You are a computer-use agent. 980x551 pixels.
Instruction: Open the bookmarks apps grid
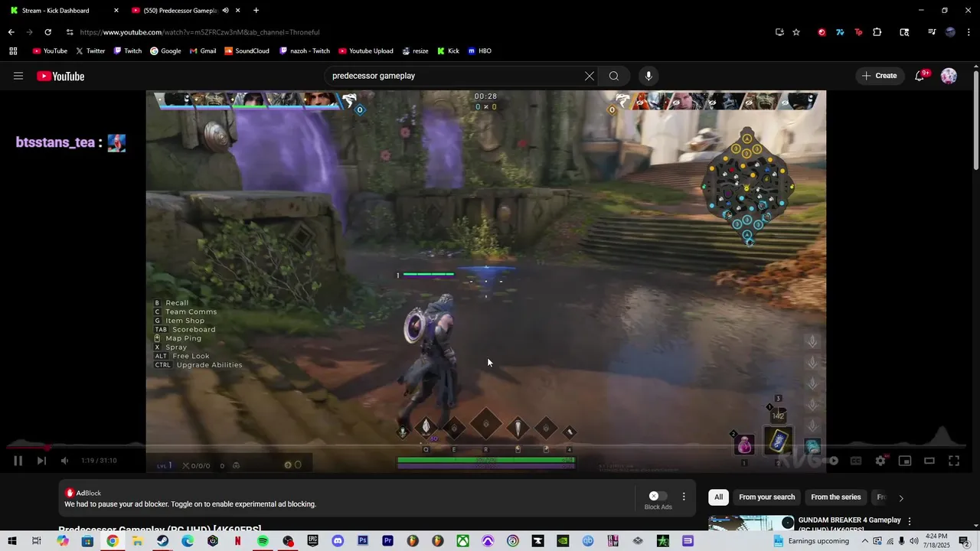pyautogui.click(x=13, y=51)
